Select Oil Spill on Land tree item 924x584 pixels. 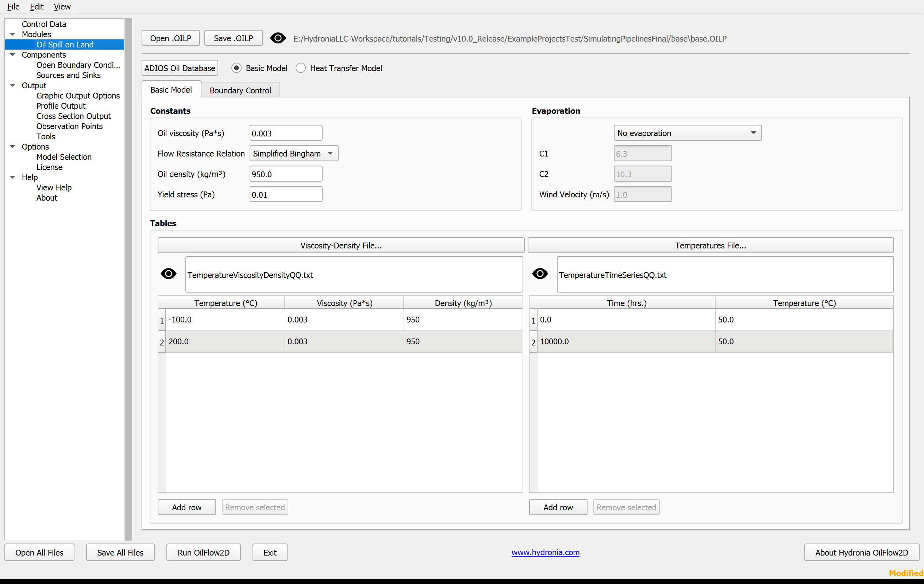pos(65,45)
